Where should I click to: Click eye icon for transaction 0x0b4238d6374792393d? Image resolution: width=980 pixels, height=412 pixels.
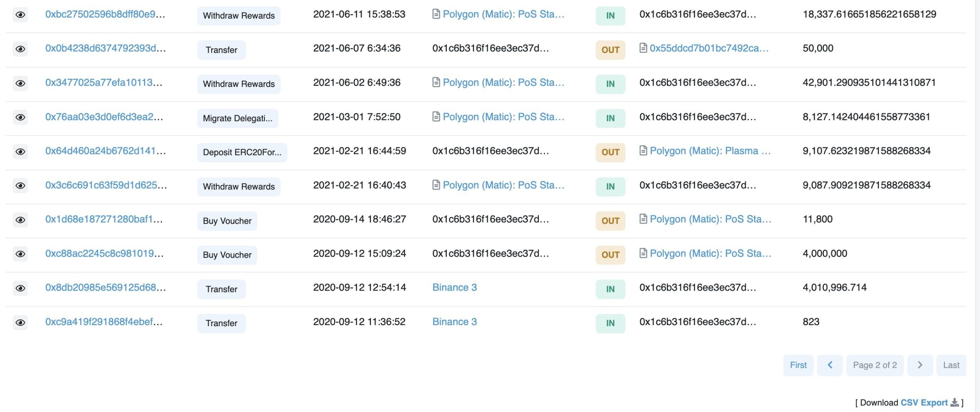pos(20,49)
